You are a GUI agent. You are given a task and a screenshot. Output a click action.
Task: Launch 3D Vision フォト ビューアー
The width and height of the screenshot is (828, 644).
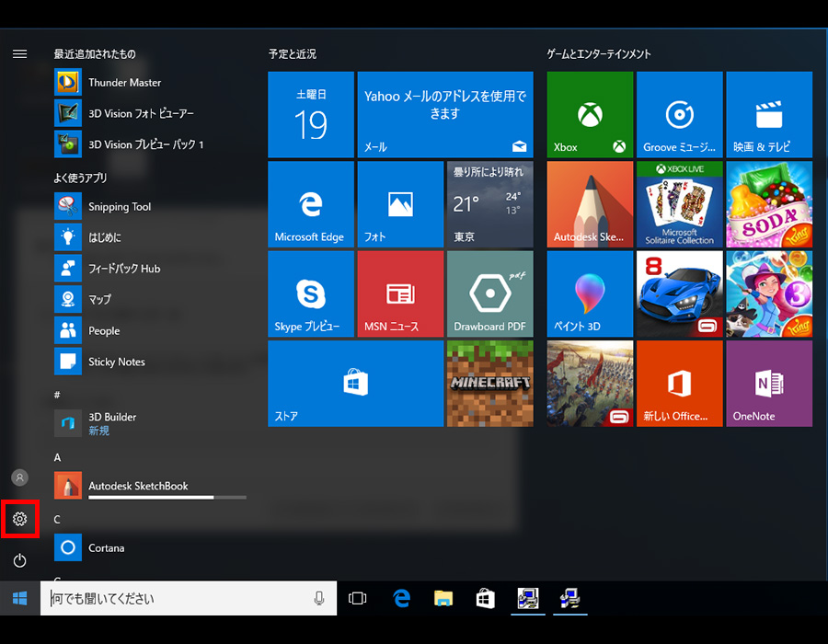[151, 113]
